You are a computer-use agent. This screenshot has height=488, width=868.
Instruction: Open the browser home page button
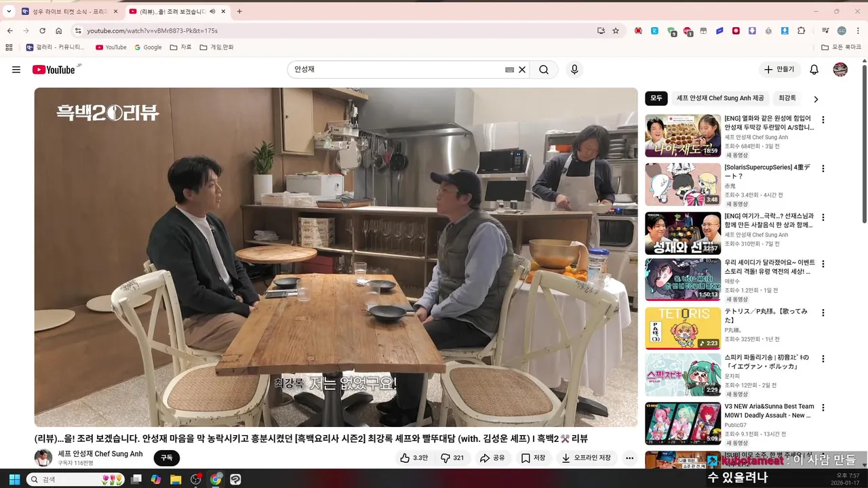[59, 30]
